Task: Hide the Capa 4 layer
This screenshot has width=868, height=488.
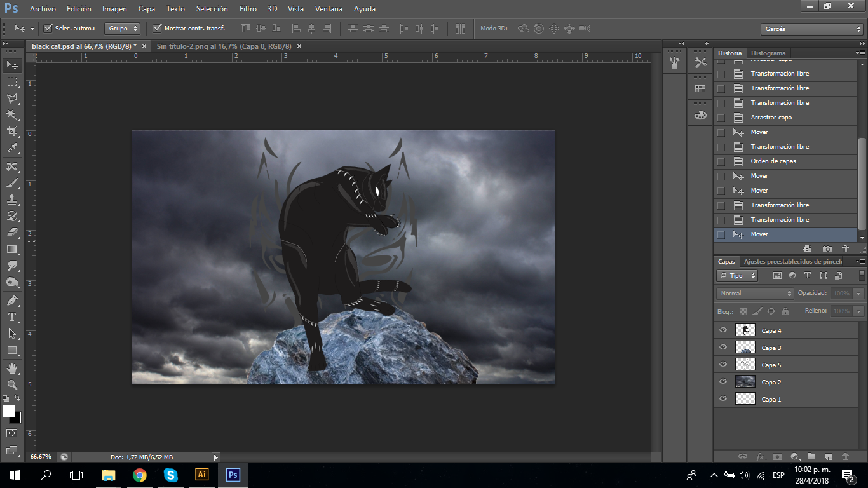Action: pyautogui.click(x=722, y=330)
